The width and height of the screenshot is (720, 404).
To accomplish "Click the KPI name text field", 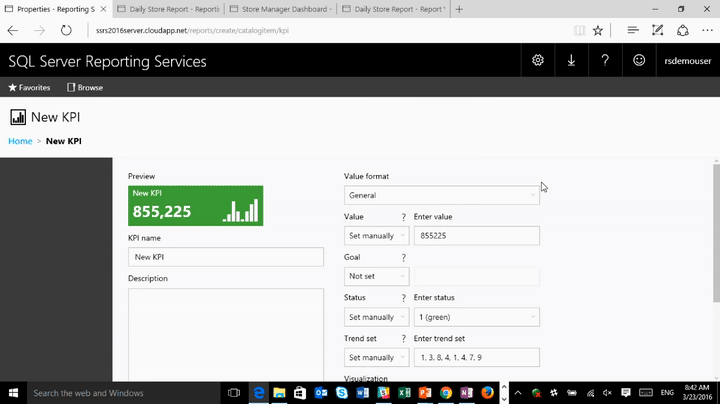I will click(x=226, y=257).
